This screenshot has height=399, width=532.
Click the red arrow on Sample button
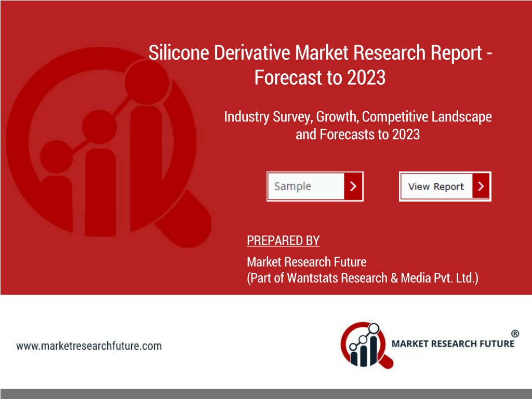(x=353, y=187)
